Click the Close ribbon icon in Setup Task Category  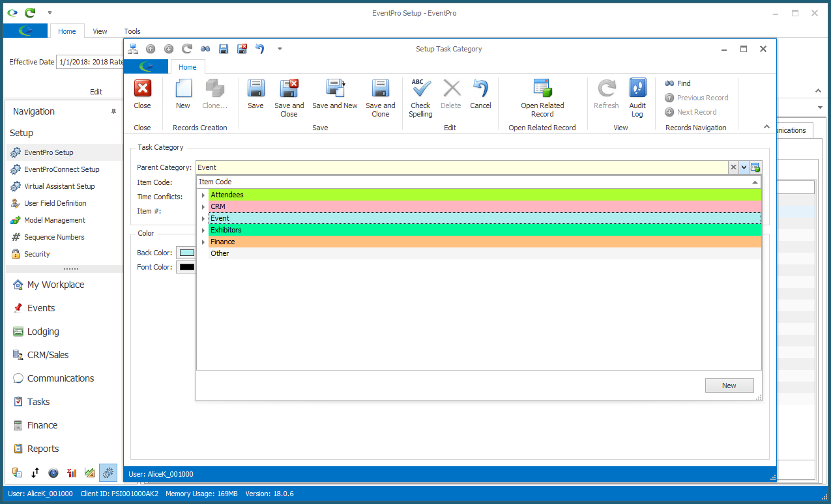[x=142, y=94]
